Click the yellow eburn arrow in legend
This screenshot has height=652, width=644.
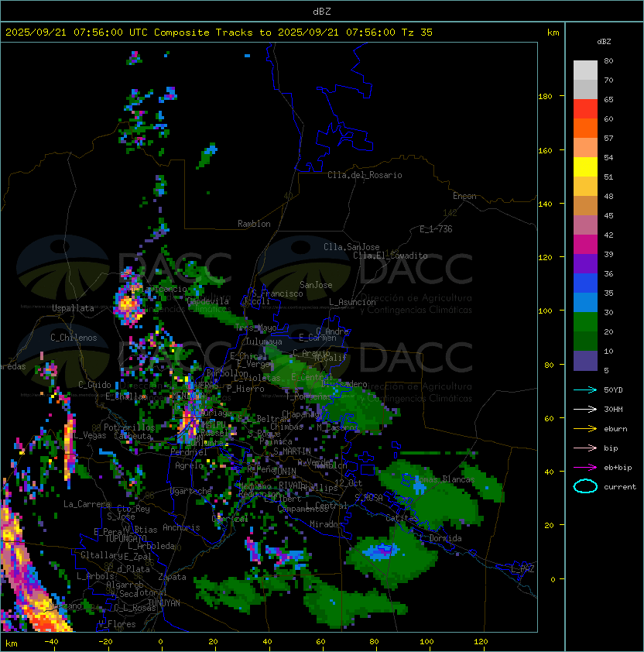click(x=585, y=429)
